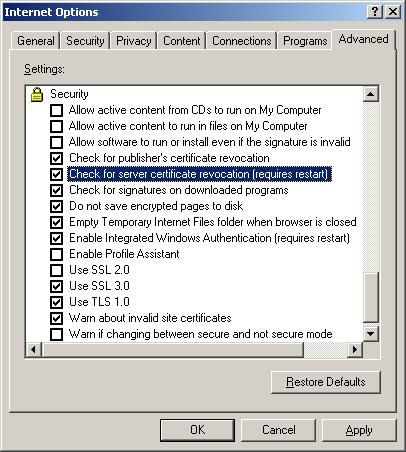The height and width of the screenshot is (452, 406).
Task: Go to the Connections tab
Action: click(x=242, y=41)
